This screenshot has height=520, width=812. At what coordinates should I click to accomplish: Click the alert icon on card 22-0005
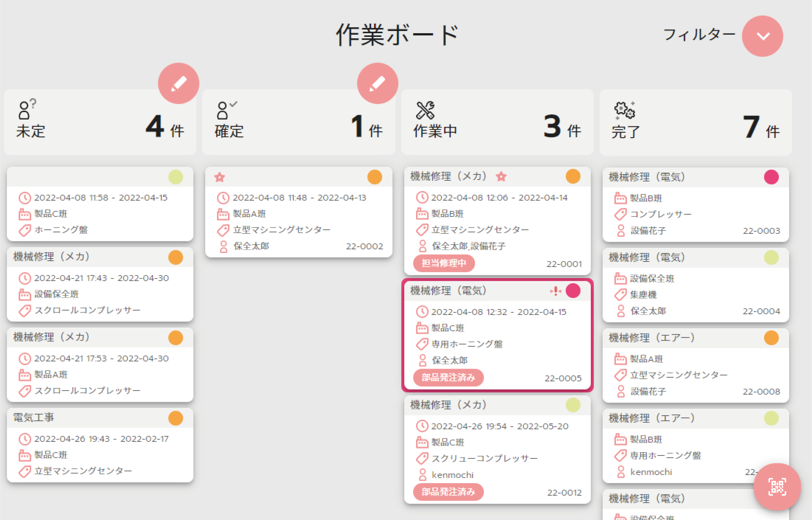point(555,291)
